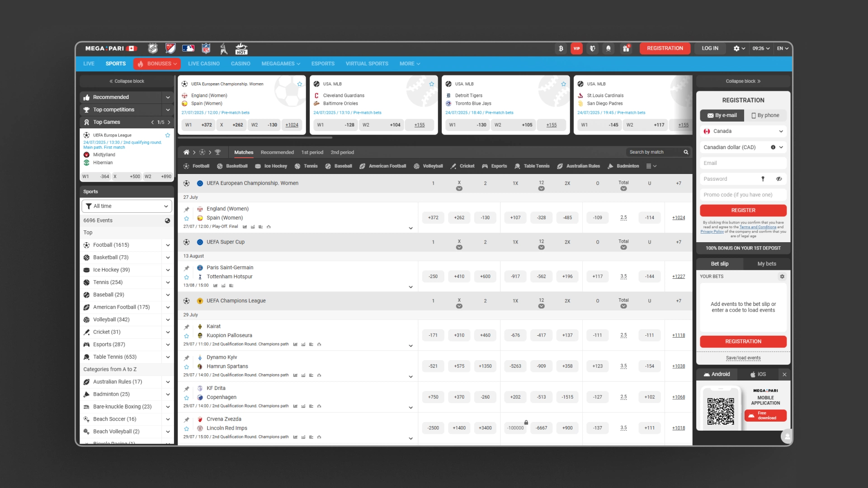
Task: Switch to the 1st period tab
Action: pyautogui.click(x=312, y=152)
